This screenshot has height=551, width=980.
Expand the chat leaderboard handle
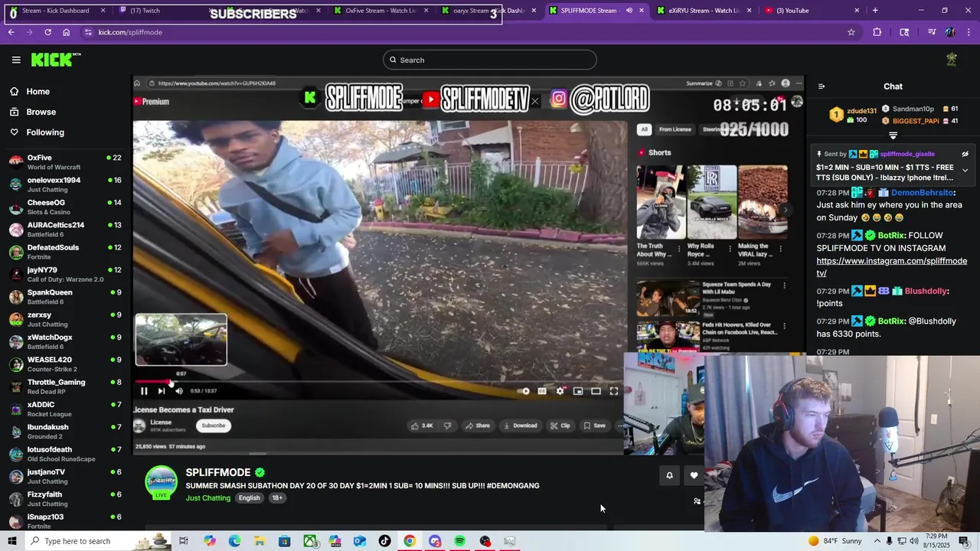[x=893, y=135]
